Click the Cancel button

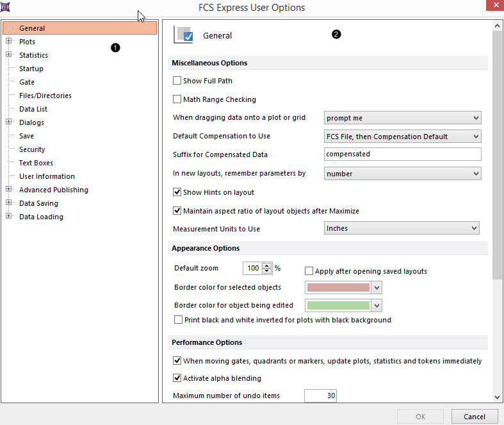(474, 417)
